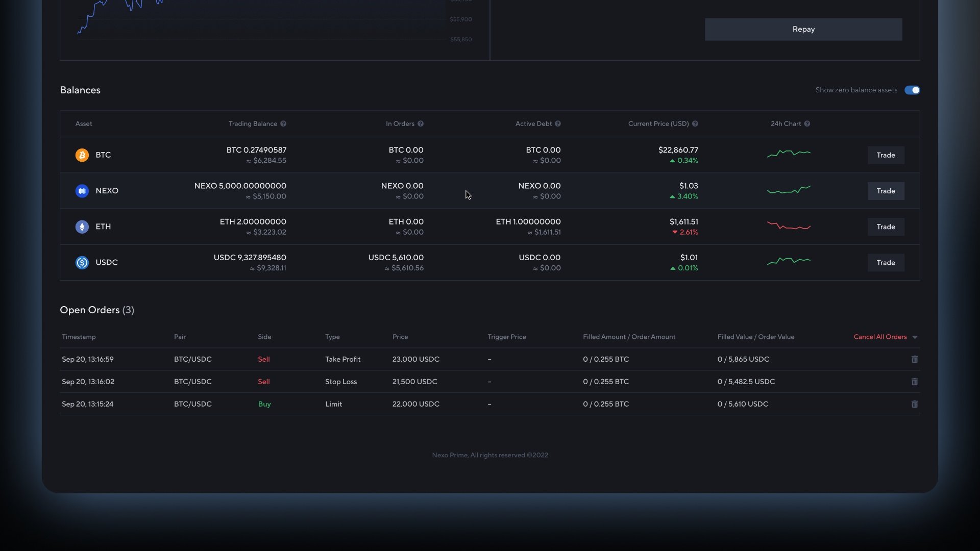Click the Trigger Price column header

coord(506,337)
